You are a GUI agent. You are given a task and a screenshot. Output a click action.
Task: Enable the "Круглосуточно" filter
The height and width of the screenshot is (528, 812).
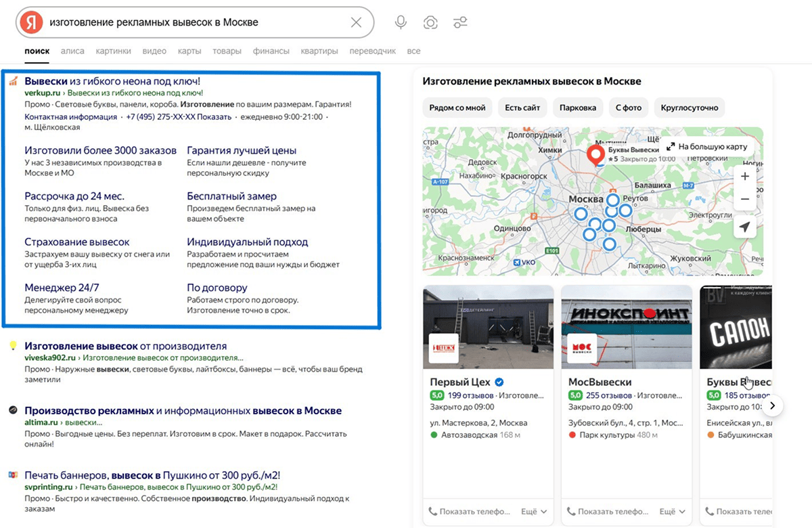pyautogui.click(x=689, y=107)
